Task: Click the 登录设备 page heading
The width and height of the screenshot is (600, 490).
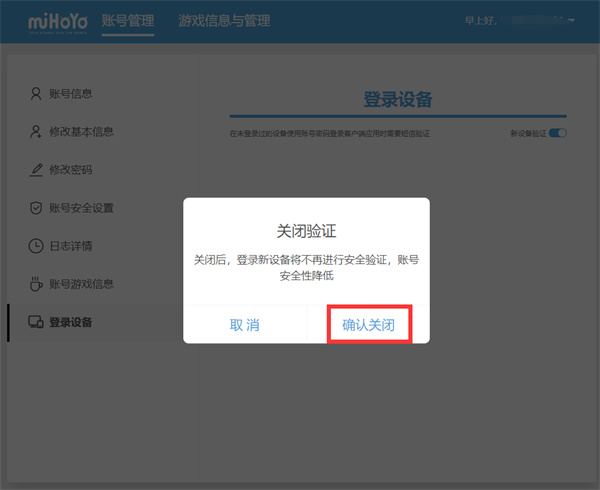Action: pyautogui.click(x=397, y=99)
